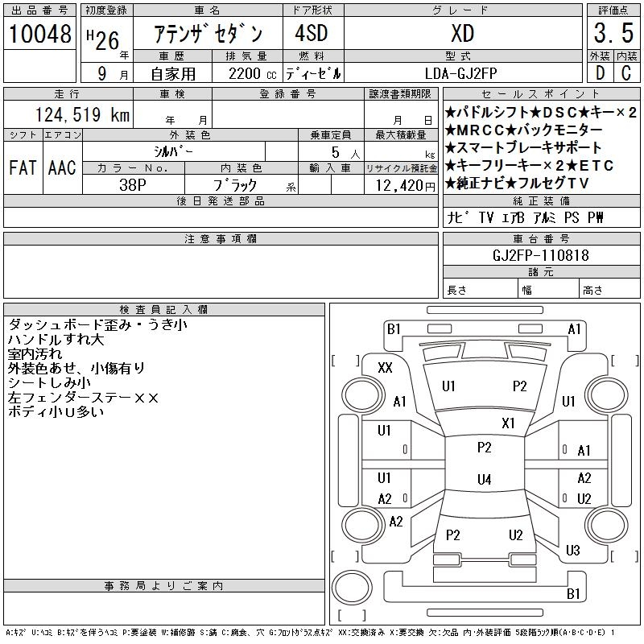Click the displacement value 2200 cc

pyautogui.click(x=253, y=74)
